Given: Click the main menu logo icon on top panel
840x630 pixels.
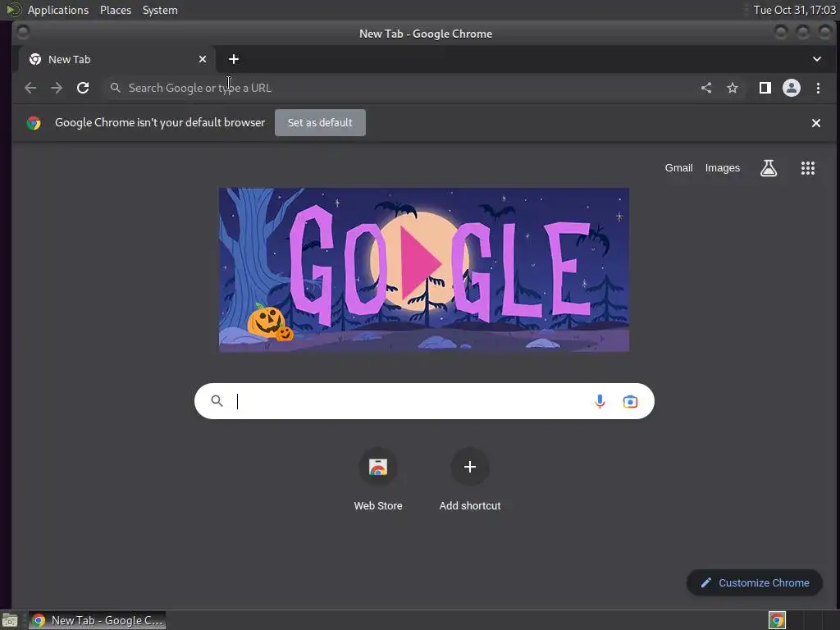Looking at the screenshot, I should pos(13,10).
